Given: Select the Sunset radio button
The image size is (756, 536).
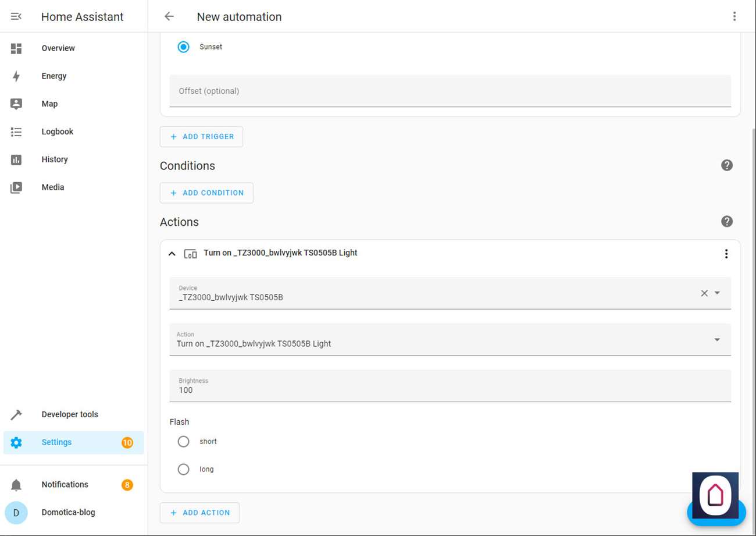Looking at the screenshot, I should click(184, 47).
